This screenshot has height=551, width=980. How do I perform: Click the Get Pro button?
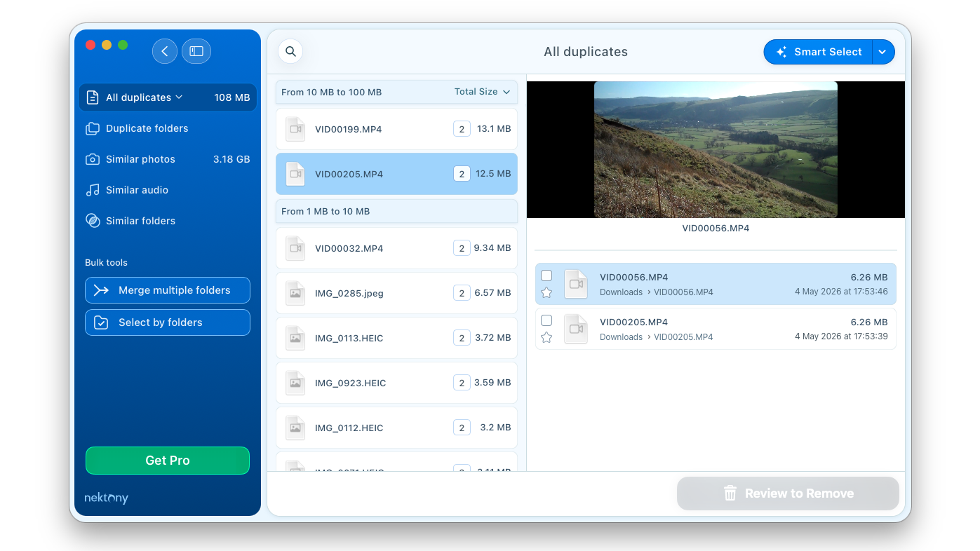point(168,461)
